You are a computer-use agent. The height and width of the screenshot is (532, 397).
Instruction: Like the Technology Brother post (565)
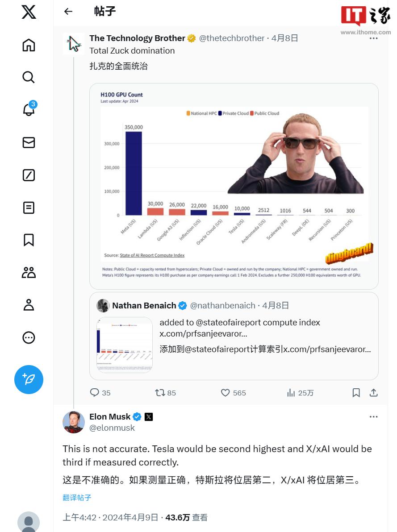[x=233, y=393]
